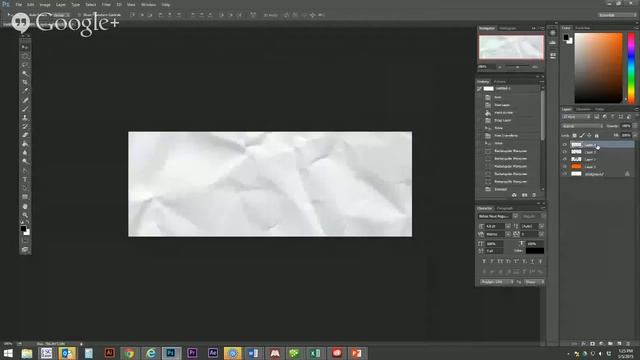Viewport: 640px width, 360px height.
Task: Click the rainbow hue slider in Color panel
Action: (631, 68)
